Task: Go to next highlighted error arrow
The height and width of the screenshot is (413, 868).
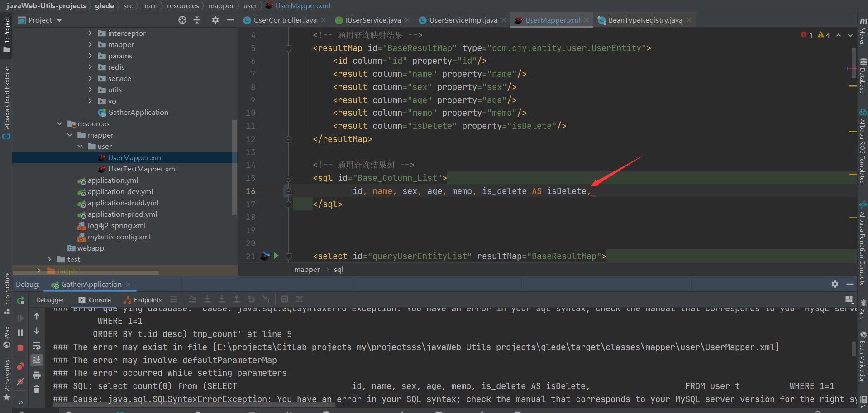Action: click(850, 35)
